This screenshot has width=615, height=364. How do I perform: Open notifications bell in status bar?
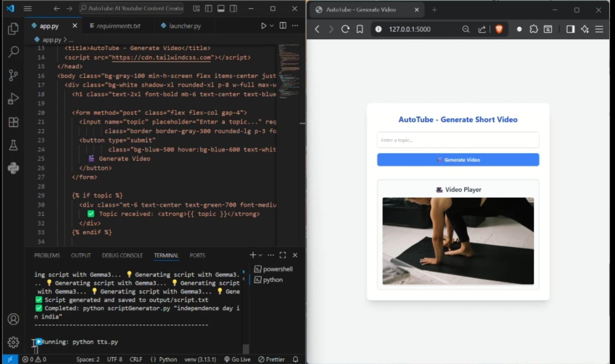(x=295, y=359)
